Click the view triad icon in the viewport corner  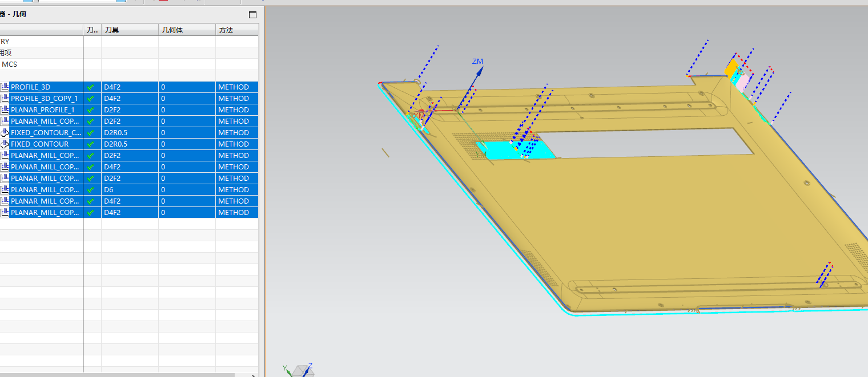click(x=298, y=370)
